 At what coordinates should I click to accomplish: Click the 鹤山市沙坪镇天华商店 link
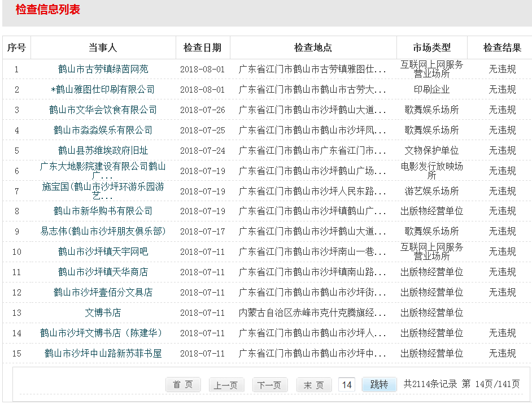103,272
